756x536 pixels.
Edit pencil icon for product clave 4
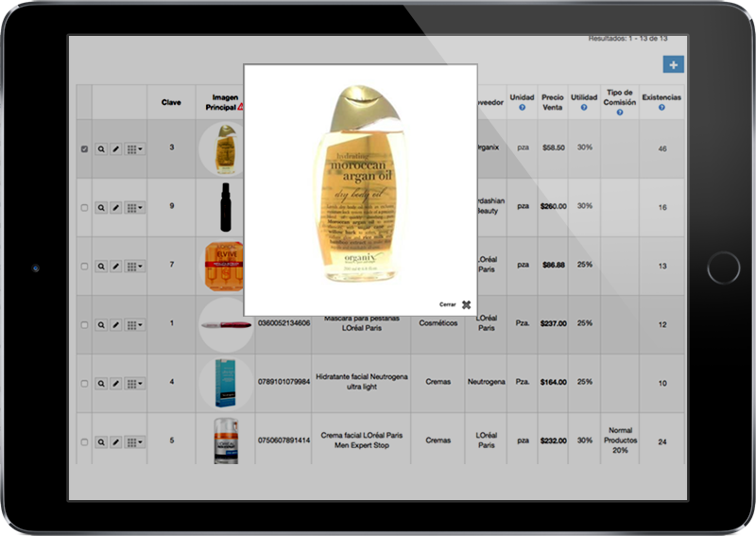(115, 384)
